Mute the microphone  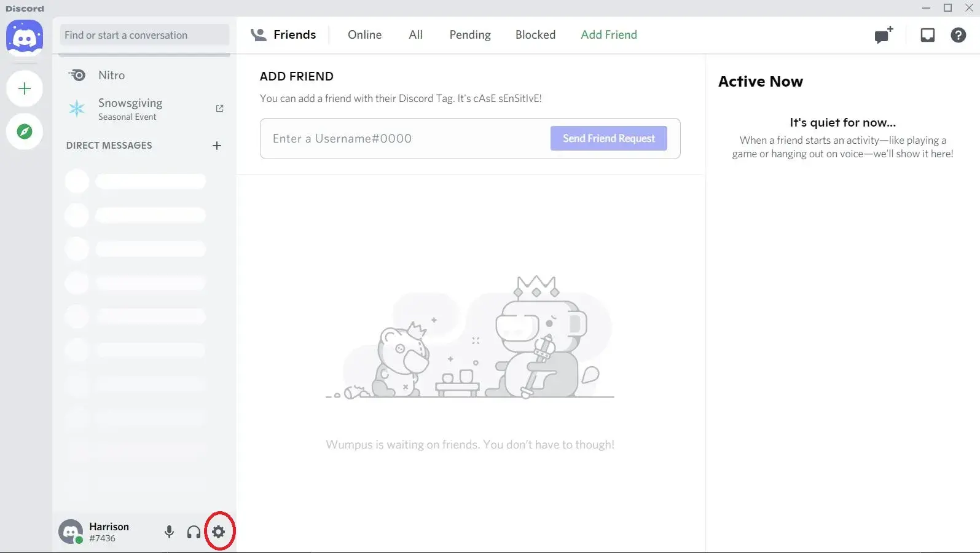[x=169, y=531]
